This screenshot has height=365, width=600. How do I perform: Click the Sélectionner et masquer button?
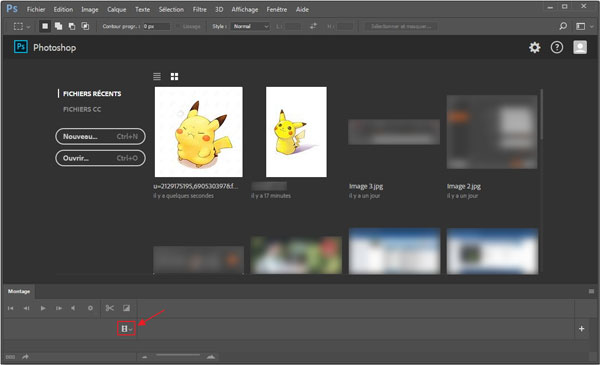[x=401, y=26]
